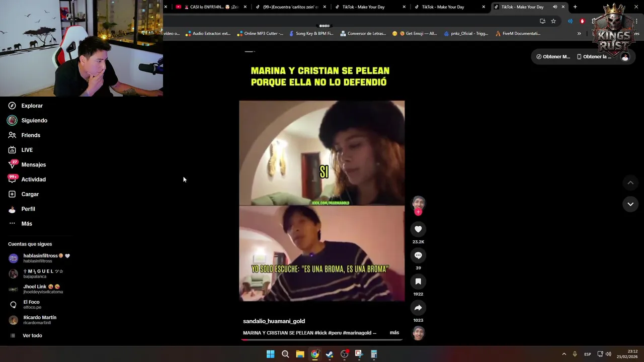Click the #kick hashtag
The image size is (644, 362).
[320, 333]
